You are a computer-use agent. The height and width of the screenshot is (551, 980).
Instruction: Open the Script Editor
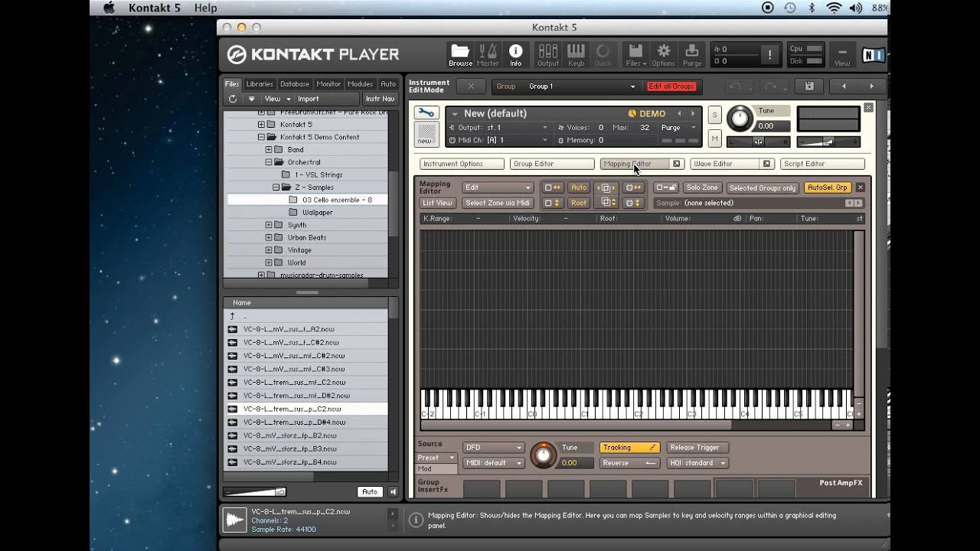click(822, 164)
